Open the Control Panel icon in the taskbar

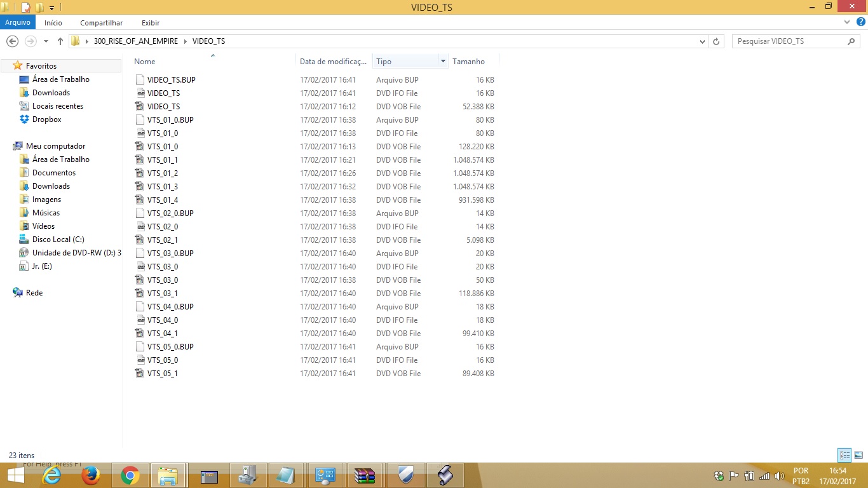326,475
